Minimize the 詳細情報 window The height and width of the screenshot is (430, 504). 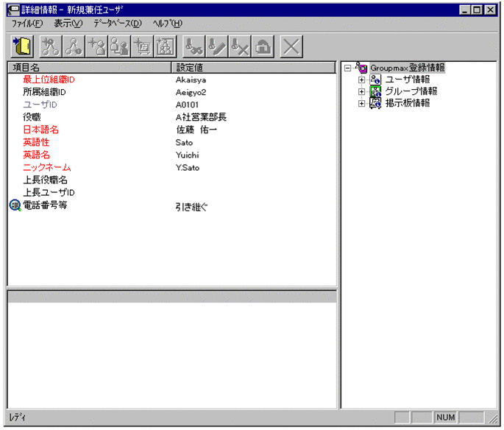click(x=465, y=10)
